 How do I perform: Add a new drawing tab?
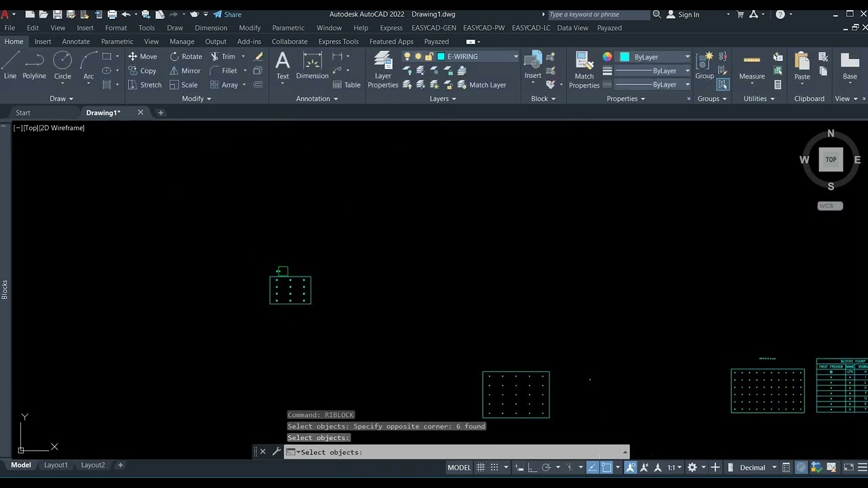[161, 113]
